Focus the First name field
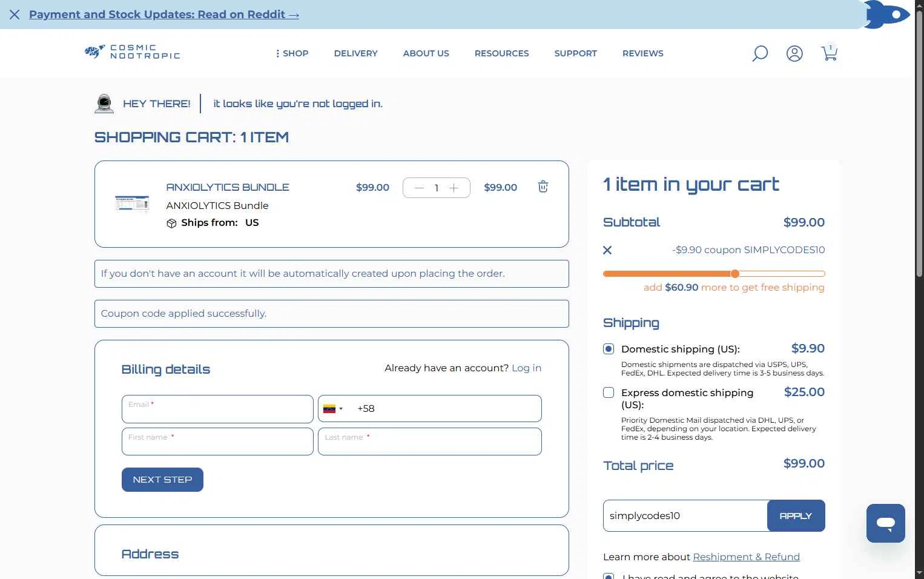This screenshot has width=924, height=579. [x=217, y=442]
